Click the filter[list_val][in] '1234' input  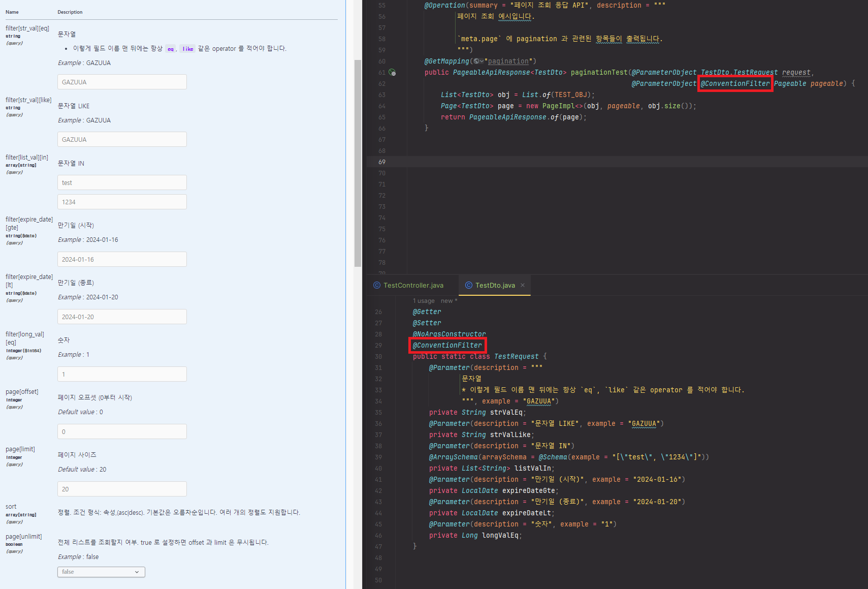tap(122, 202)
